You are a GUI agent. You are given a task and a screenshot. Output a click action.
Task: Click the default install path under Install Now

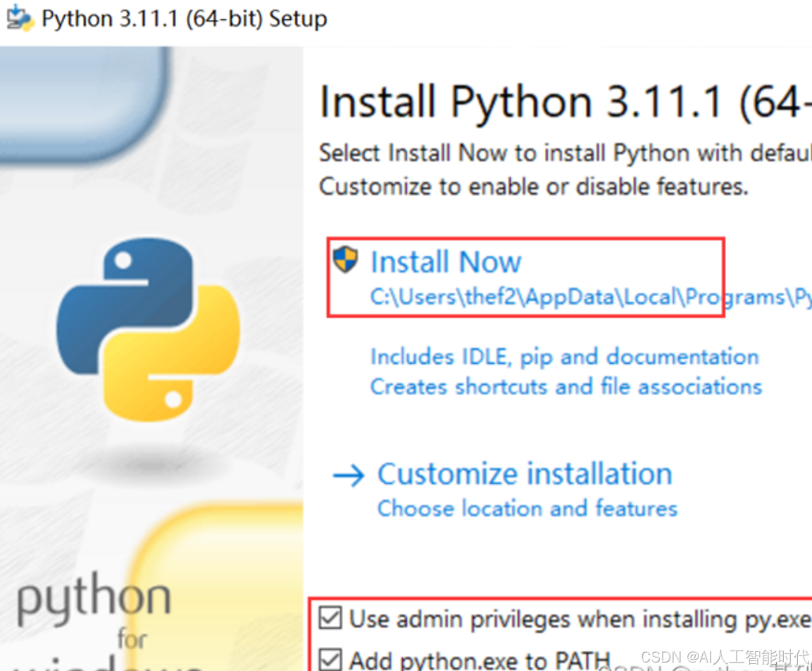[x=591, y=297]
